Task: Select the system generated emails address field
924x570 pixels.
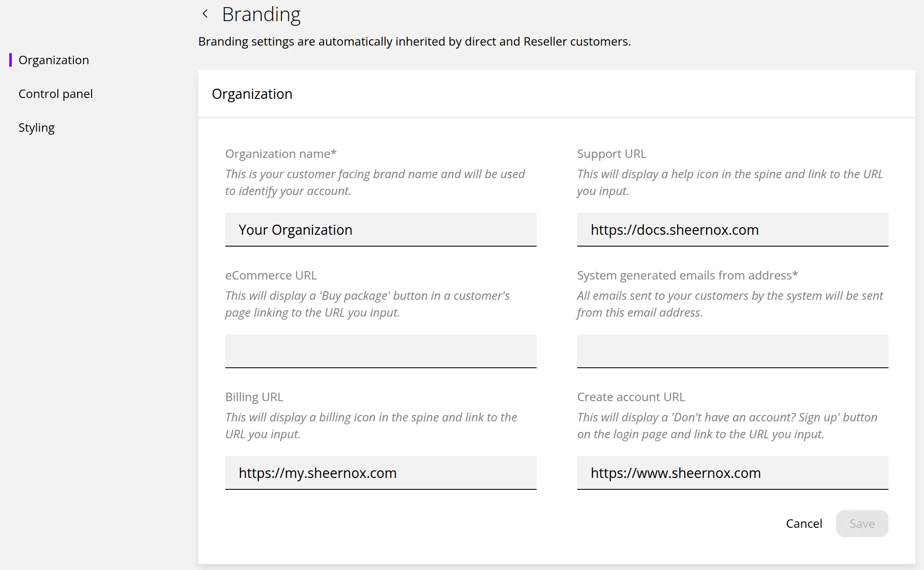Action: [x=732, y=351]
